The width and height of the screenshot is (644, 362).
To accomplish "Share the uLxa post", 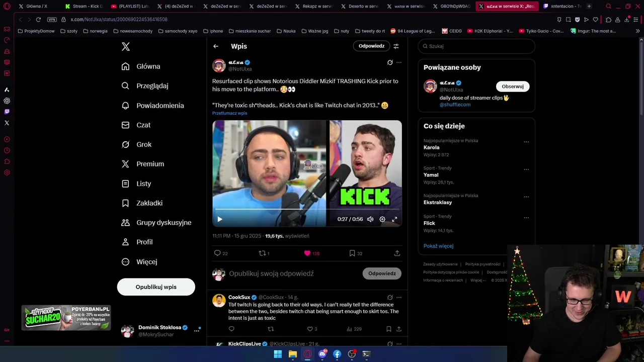I will coord(397,253).
